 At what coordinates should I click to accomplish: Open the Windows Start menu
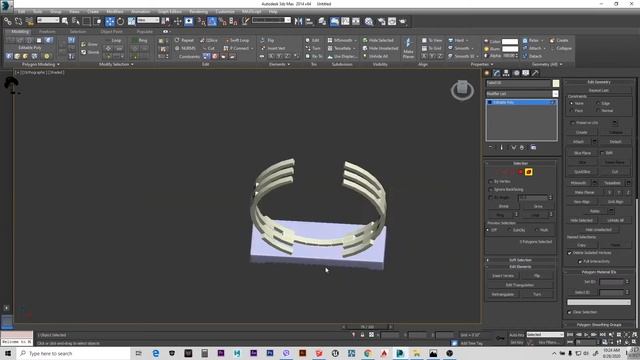[8, 353]
